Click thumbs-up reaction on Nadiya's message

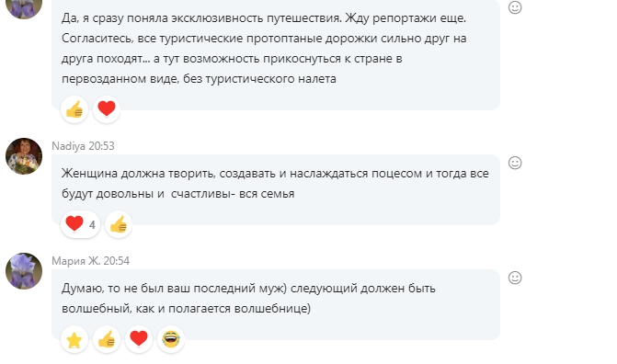[x=119, y=224]
